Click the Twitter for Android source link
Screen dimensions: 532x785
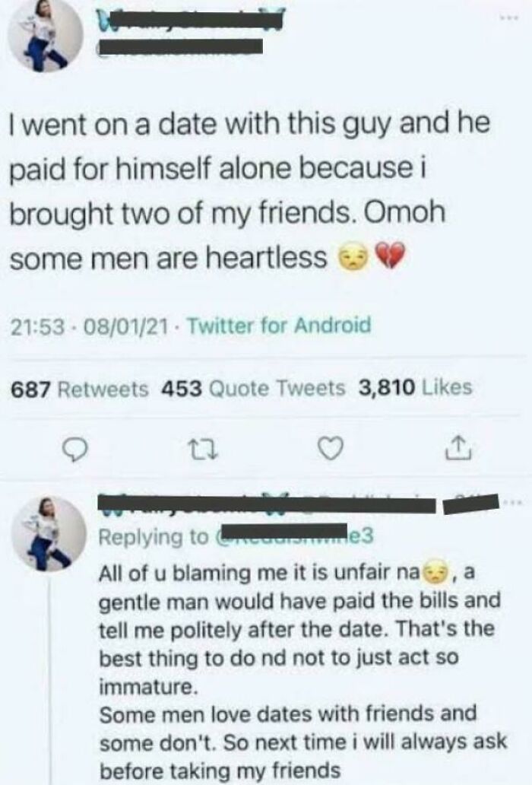pyautogui.click(x=279, y=326)
